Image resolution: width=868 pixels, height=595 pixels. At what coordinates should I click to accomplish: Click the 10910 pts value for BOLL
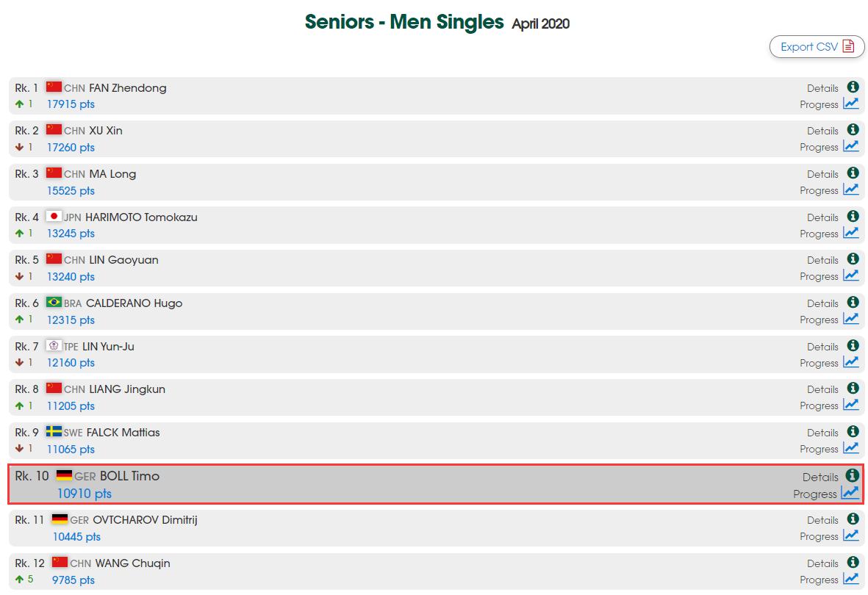point(85,494)
